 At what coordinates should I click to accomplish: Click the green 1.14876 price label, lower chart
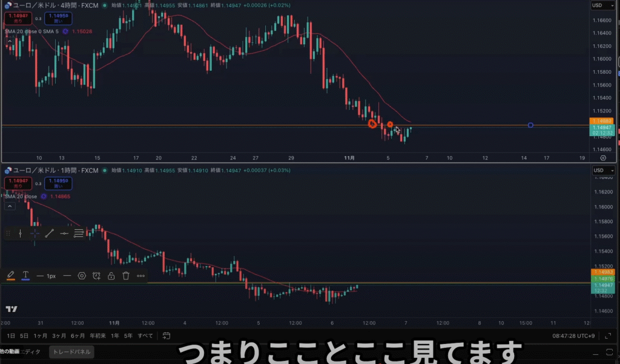[x=602, y=279]
